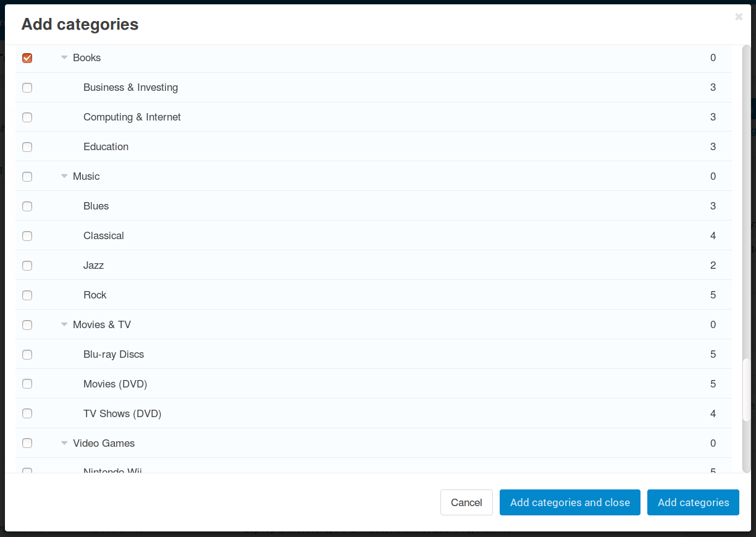Image resolution: width=756 pixels, height=537 pixels.
Task: Click the Movies (DVD) label
Action: 115,384
